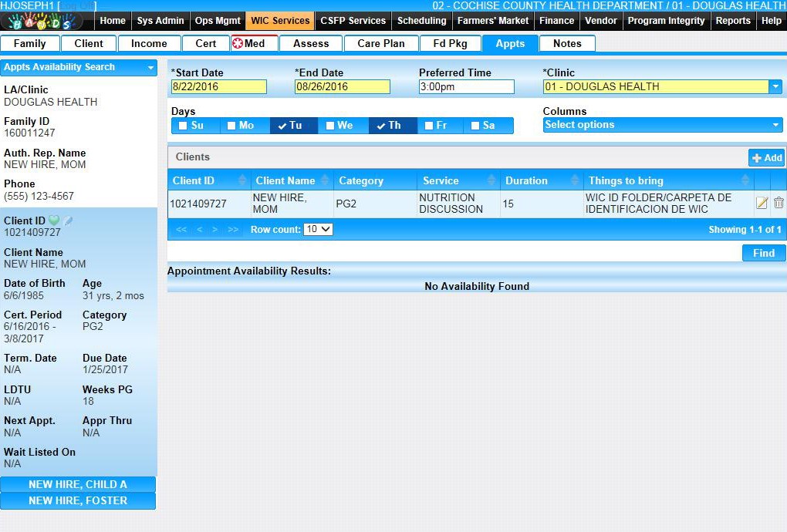Click the green heart icon beside Client ID
The height and width of the screenshot is (532, 787).
coord(54,221)
